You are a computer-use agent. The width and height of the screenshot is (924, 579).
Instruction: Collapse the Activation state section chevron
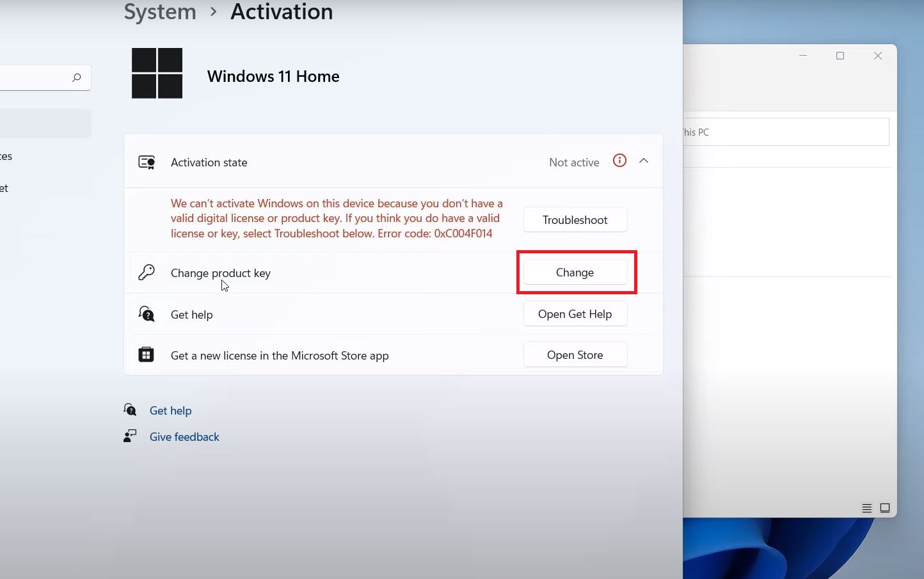[x=644, y=161]
